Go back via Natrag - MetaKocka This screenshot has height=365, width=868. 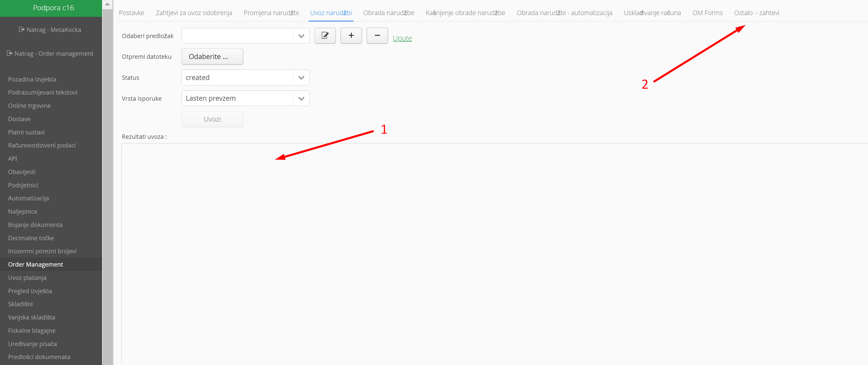point(50,30)
